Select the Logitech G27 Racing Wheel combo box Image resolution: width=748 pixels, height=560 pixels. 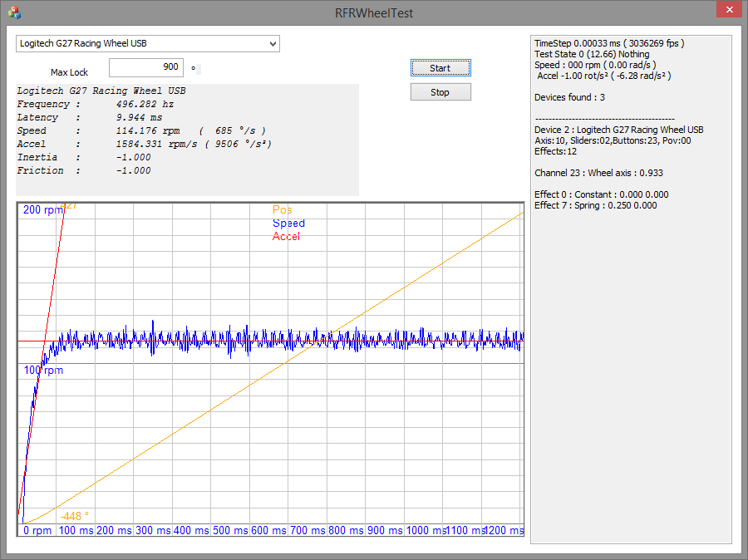[141, 44]
